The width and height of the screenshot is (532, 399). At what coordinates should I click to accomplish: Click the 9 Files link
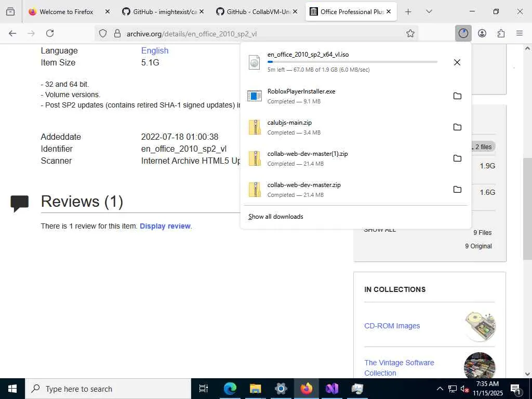click(x=483, y=233)
